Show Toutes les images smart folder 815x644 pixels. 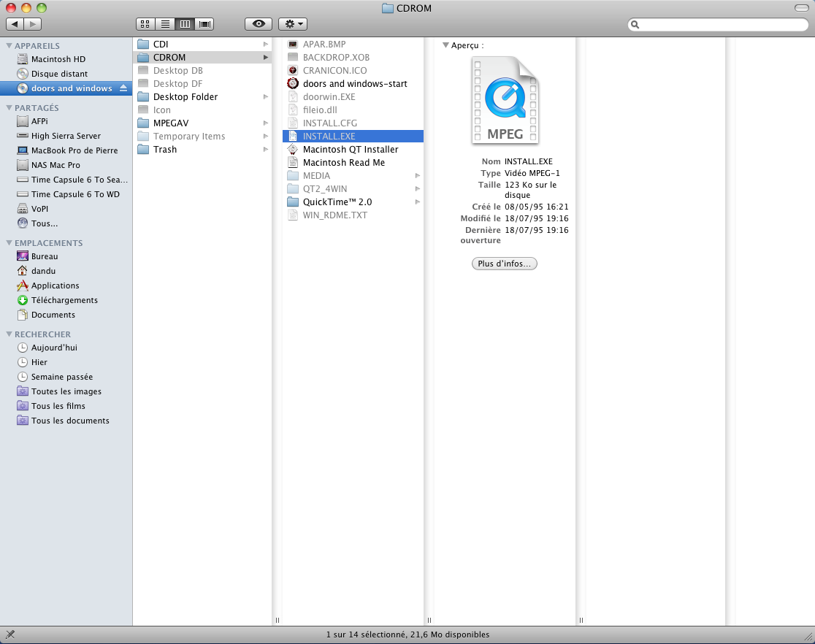click(x=66, y=391)
